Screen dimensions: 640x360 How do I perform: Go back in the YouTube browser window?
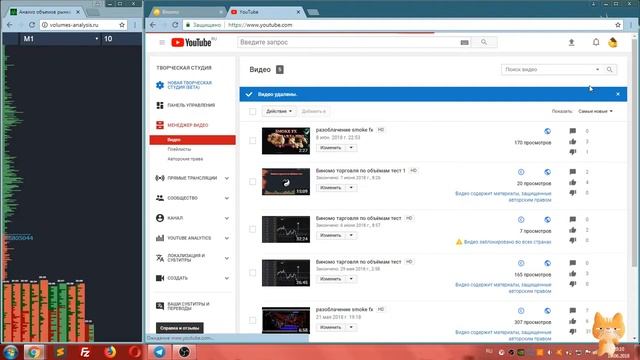click(x=153, y=25)
